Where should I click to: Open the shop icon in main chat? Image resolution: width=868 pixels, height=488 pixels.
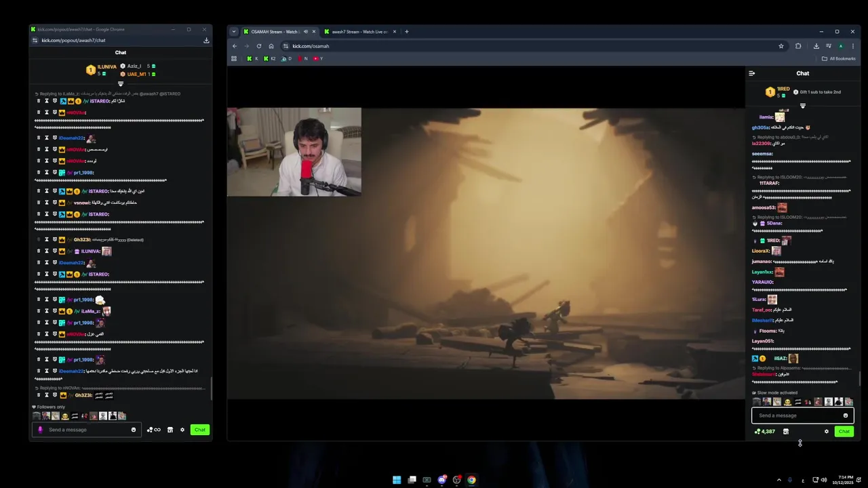coord(786,432)
